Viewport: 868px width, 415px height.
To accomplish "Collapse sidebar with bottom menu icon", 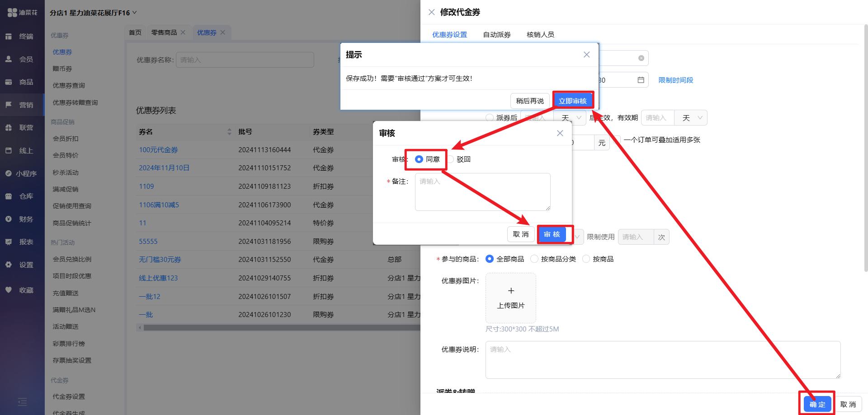I will (x=22, y=401).
